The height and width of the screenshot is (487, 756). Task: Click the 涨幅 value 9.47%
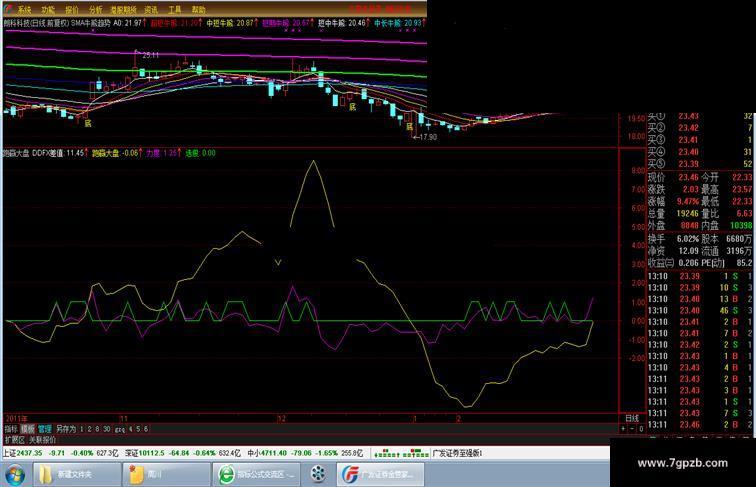coord(688,201)
